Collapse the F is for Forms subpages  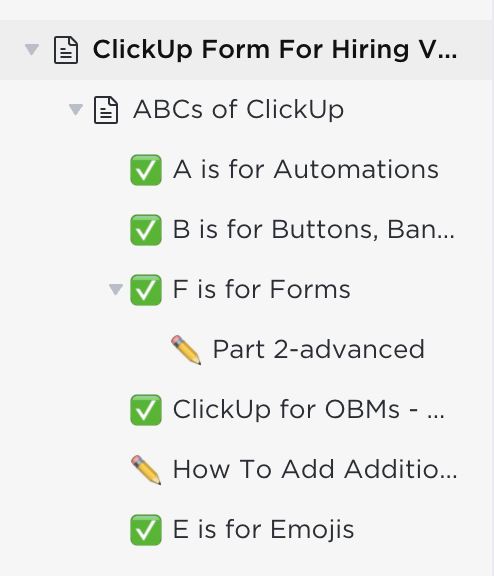tap(116, 289)
